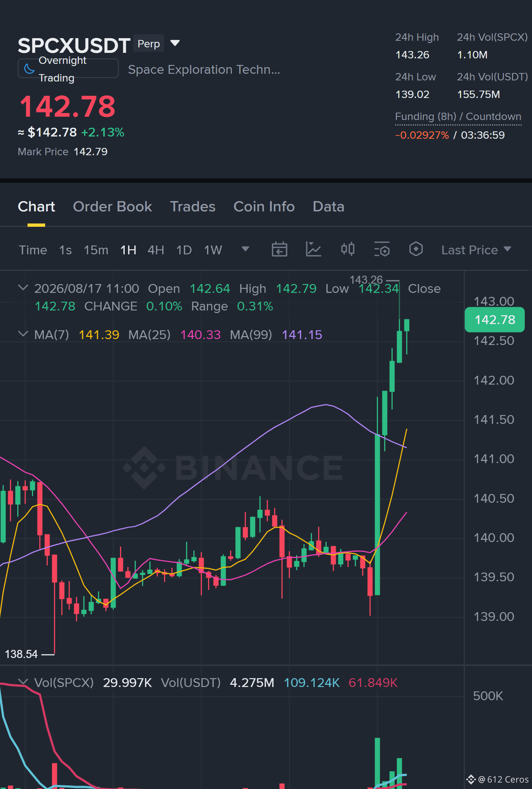Tap the Overnight Trading moon icon
The width and height of the screenshot is (532, 789).
[x=29, y=69]
